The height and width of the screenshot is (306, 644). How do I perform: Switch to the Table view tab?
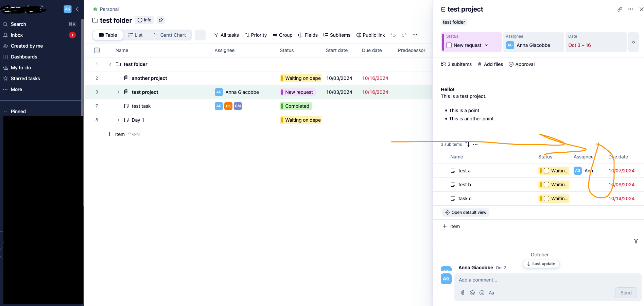pyautogui.click(x=108, y=35)
